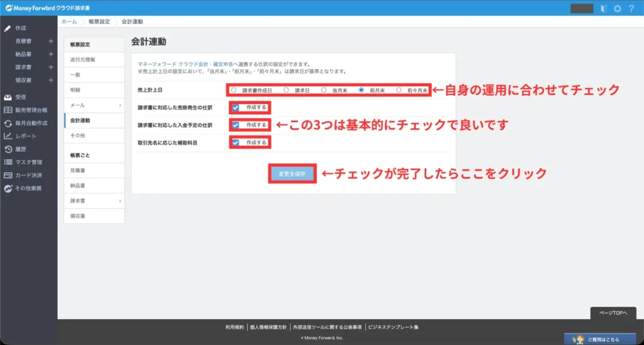Screen dimensions: 644x345
Task: Open the 販売管理台帳 ledger icon
Action: point(8,110)
